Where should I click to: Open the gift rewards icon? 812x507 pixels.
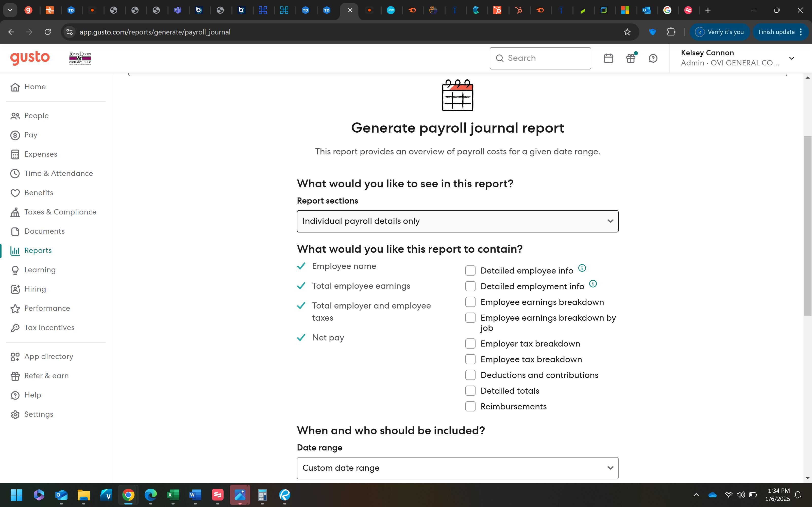tap(631, 58)
